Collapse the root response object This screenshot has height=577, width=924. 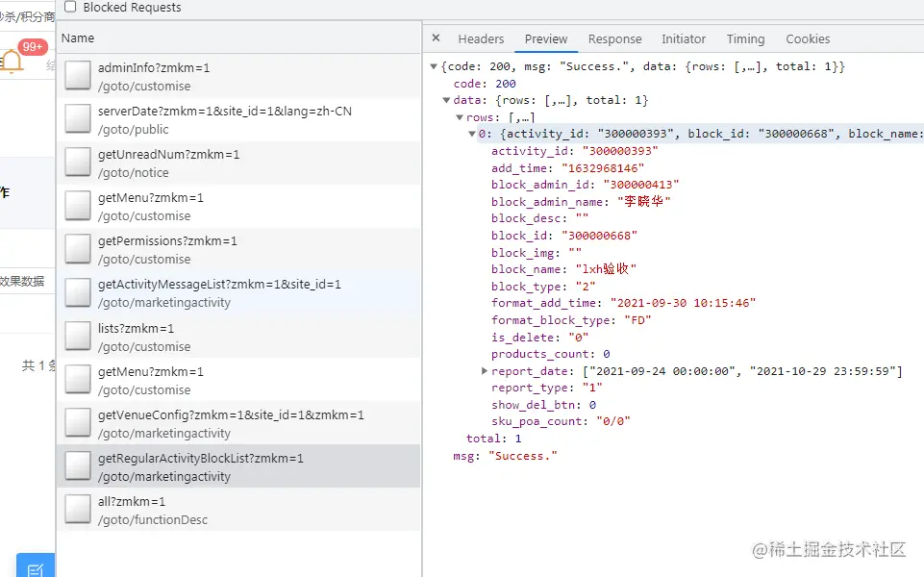click(x=434, y=66)
